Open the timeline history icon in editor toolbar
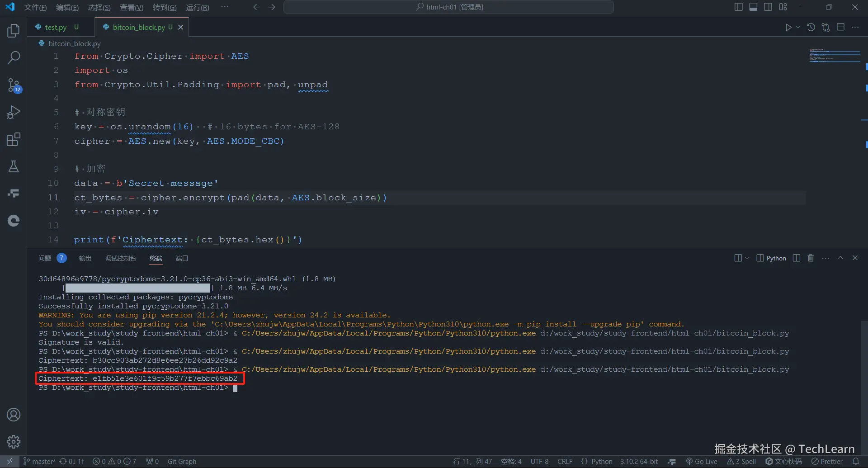The height and width of the screenshot is (468, 868). point(811,27)
